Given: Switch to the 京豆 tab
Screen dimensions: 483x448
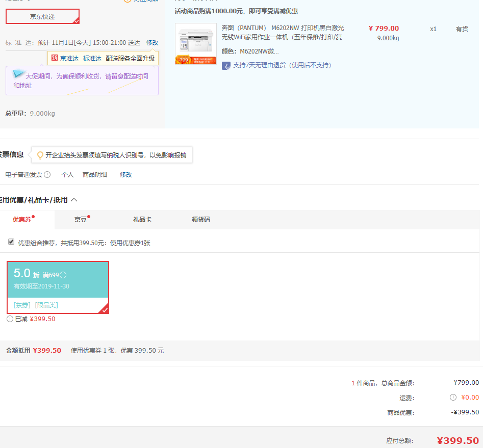Looking at the screenshot, I should (x=81, y=220).
